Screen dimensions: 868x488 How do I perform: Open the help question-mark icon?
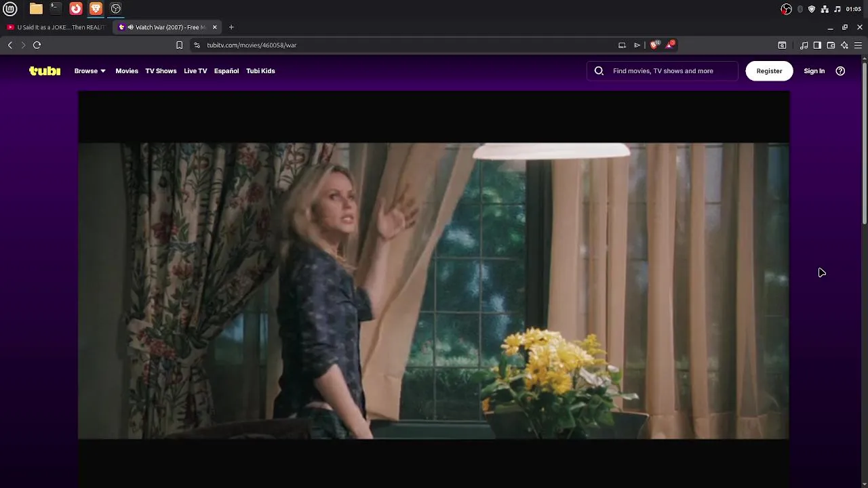(x=840, y=70)
